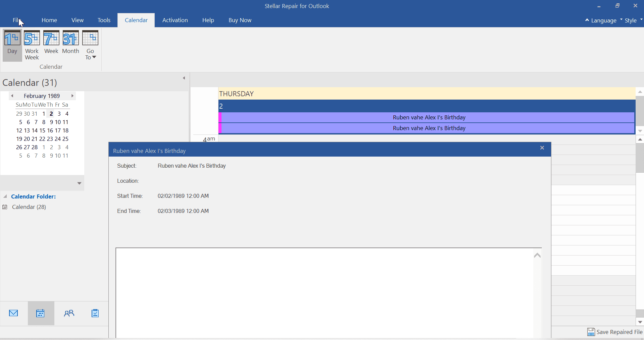
Task: Open the Go To dropdown
Action: tap(90, 45)
